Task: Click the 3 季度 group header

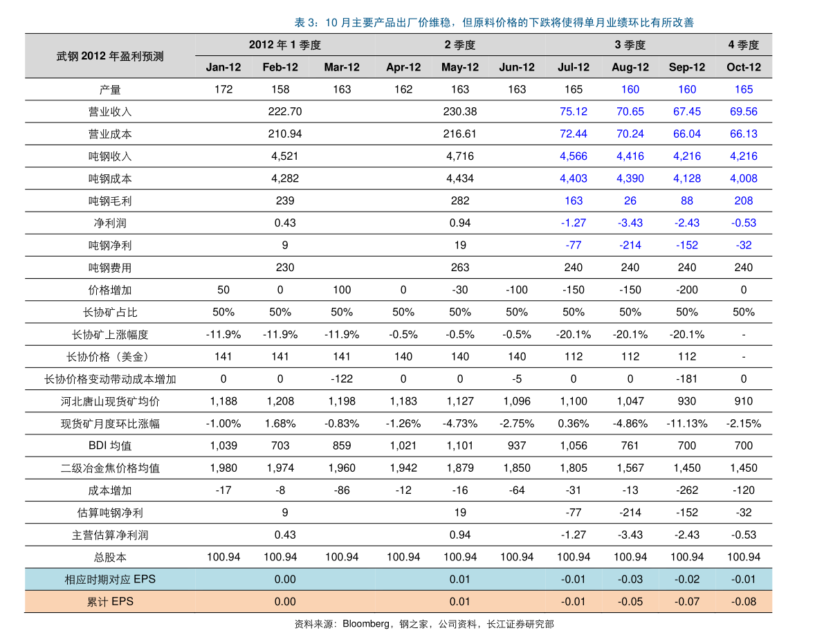Action: 630,45
